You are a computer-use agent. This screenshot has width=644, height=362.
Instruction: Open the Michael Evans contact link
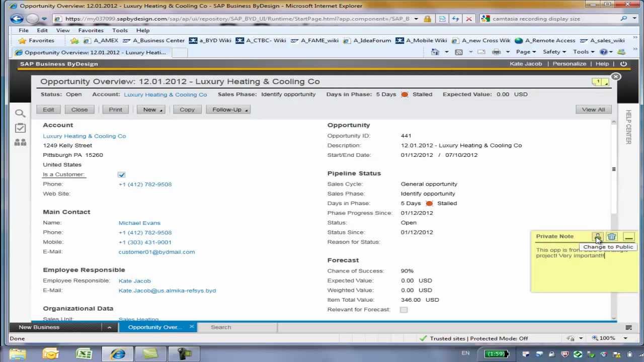[x=139, y=223]
